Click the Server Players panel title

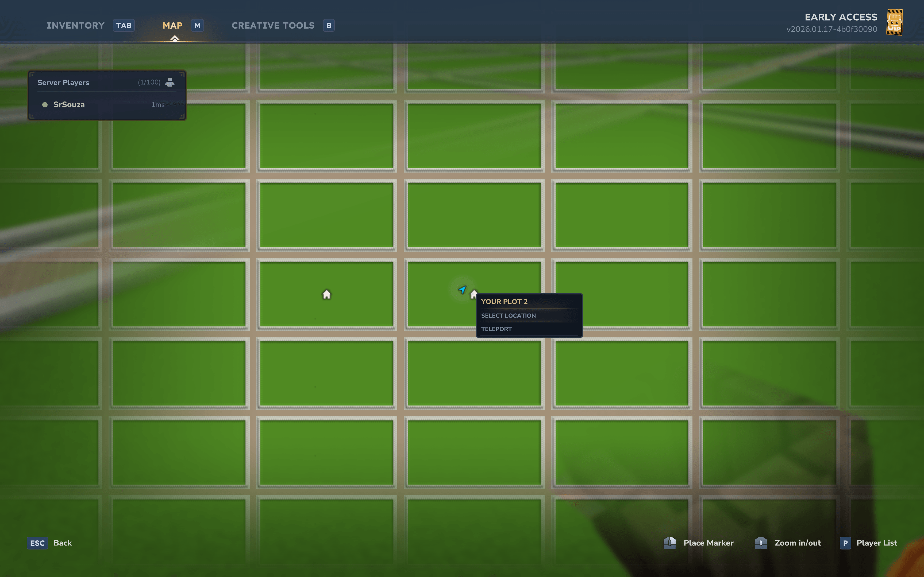click(x=63, y=83)
